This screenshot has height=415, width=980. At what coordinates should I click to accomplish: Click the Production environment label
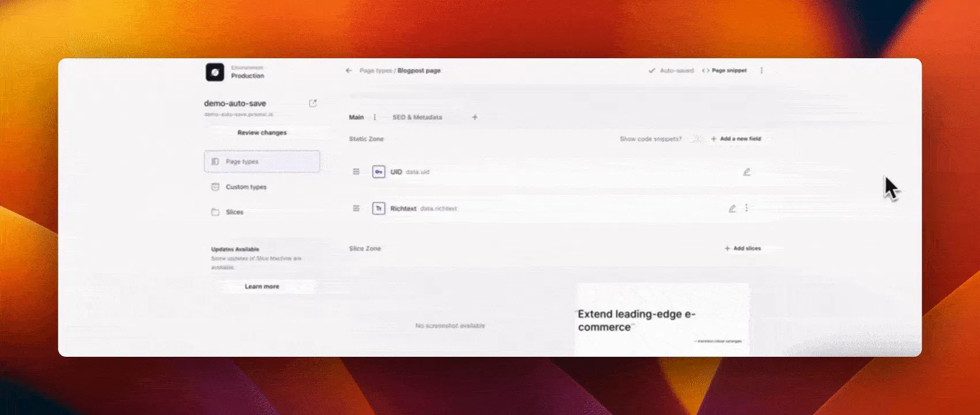[x=248, y=76]
